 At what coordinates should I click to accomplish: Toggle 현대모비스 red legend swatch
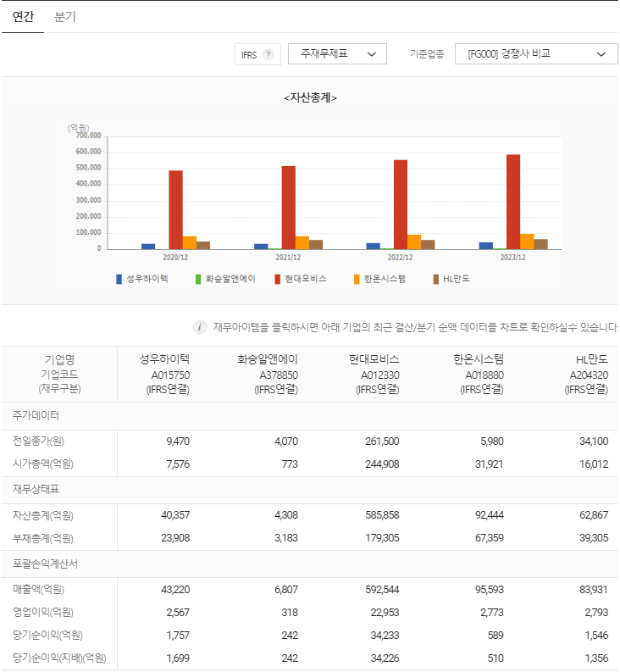click(x=277, y=280)
